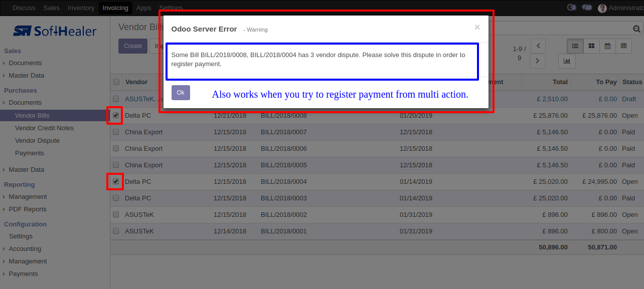Expand Master Data under the Sales section
The height and width of the screenshot is (289, 644).
tap(26, 76)
